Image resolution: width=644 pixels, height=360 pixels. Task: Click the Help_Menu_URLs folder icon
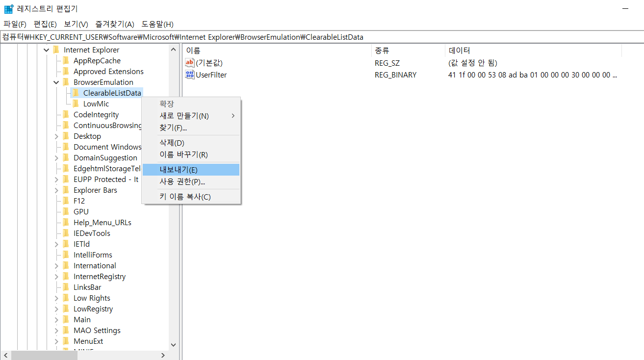tap(66, 222)
